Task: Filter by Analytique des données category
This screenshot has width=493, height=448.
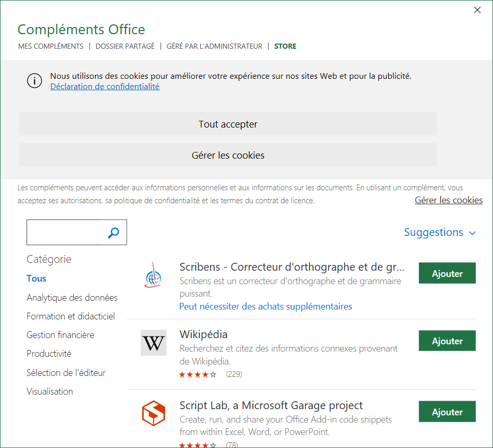Action: (72, 298)
